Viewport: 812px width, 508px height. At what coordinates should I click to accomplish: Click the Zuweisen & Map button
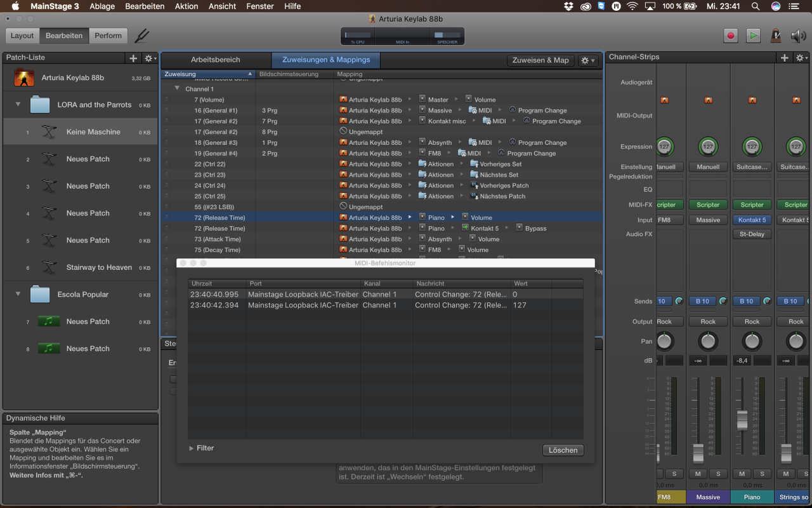point(540,60)
